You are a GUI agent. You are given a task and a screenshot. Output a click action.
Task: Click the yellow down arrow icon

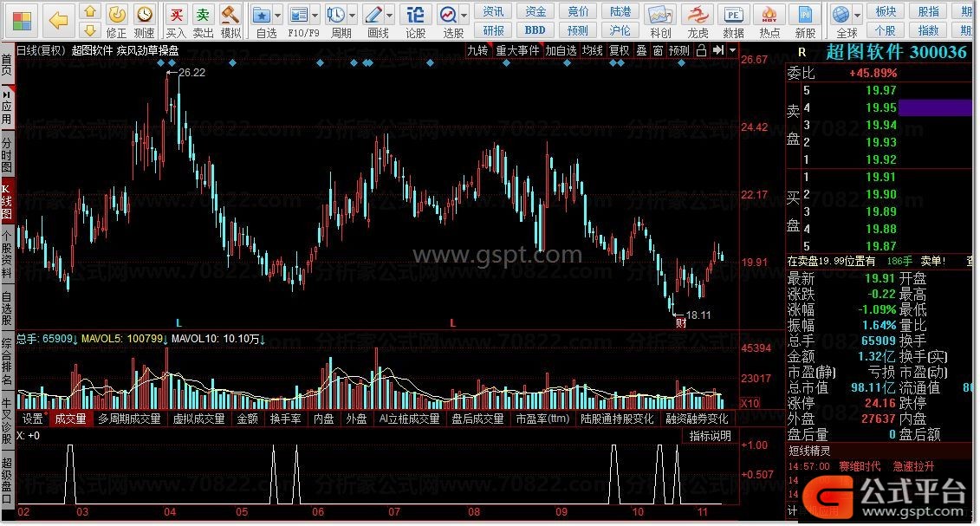90,30
